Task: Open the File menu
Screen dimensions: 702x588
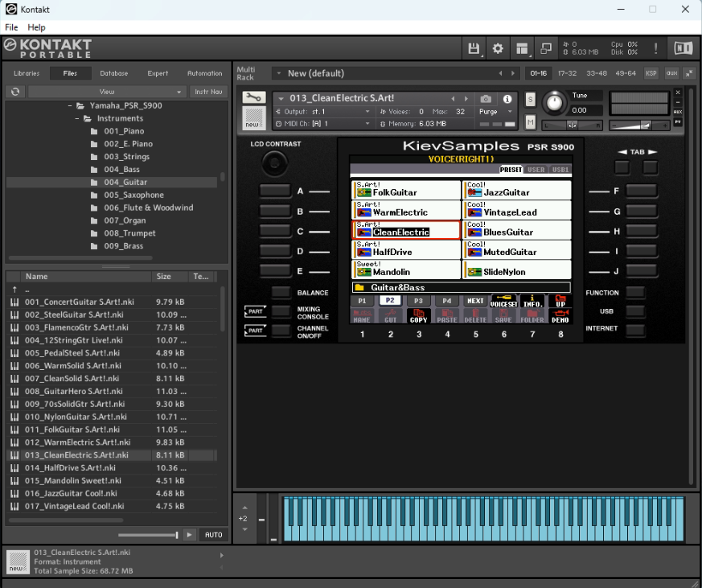Action: tap(11, 27)
